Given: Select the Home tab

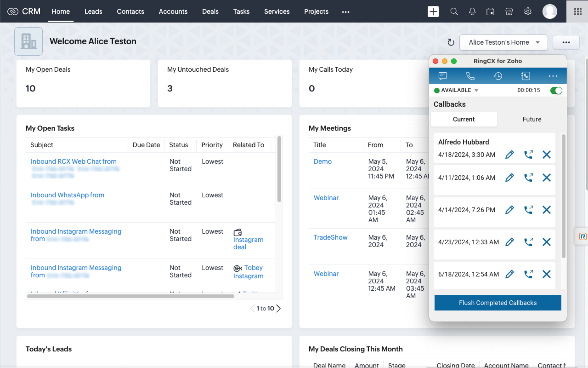Looking at the screenshot, I should pyautogui.click(x=61, y=11).
